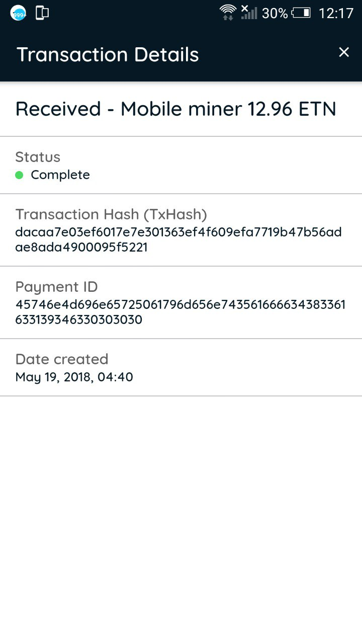Image resolution: width=362 pixels, height=644 pixels.
Task: Tap the Payment ID label
Action: 56,287
